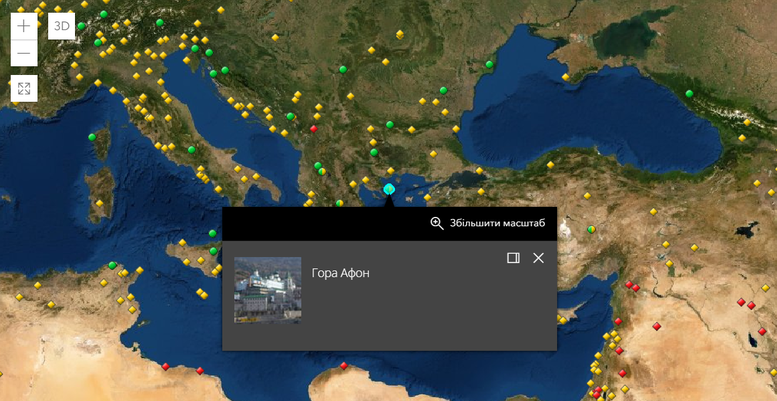The width and height of the screenshot is (777, 401).
Task: Zoom out using the minus button
Action: [x=24, y=53]
